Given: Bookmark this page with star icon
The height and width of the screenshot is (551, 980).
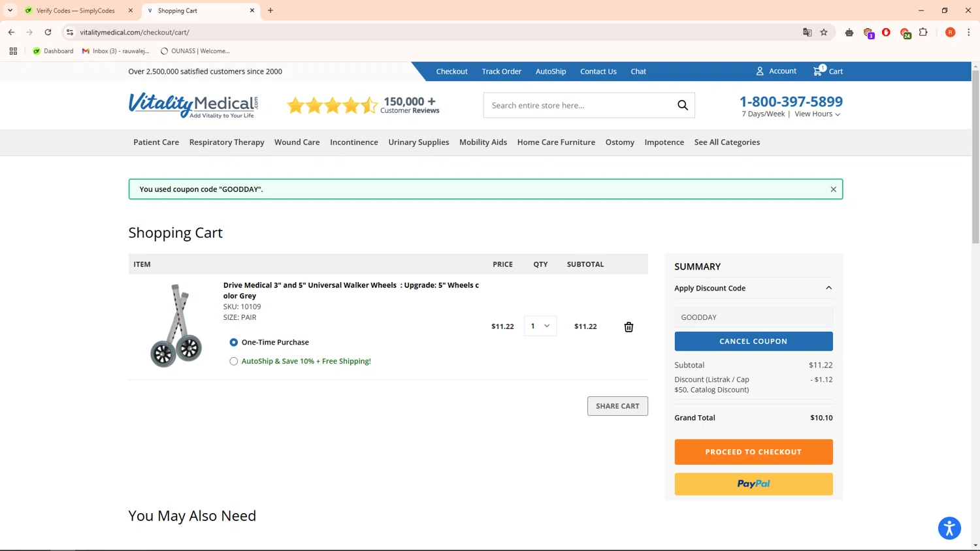Looking at the screenshot, I should tap(824, 32).
